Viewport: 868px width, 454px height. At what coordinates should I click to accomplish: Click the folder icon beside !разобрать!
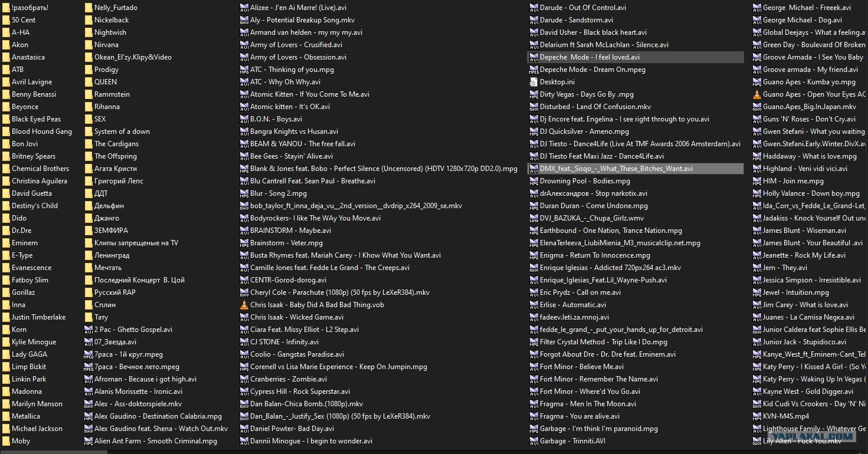[x=6, y=8]
